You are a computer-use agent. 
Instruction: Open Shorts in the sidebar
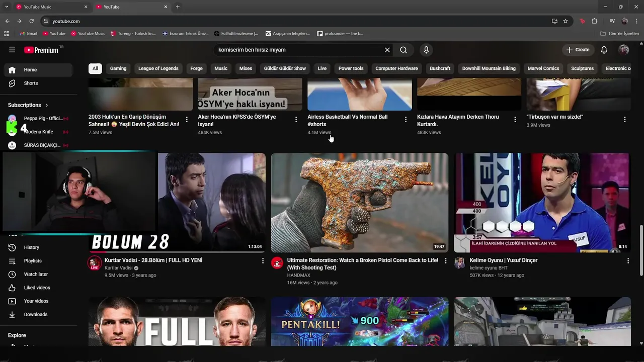38,83
